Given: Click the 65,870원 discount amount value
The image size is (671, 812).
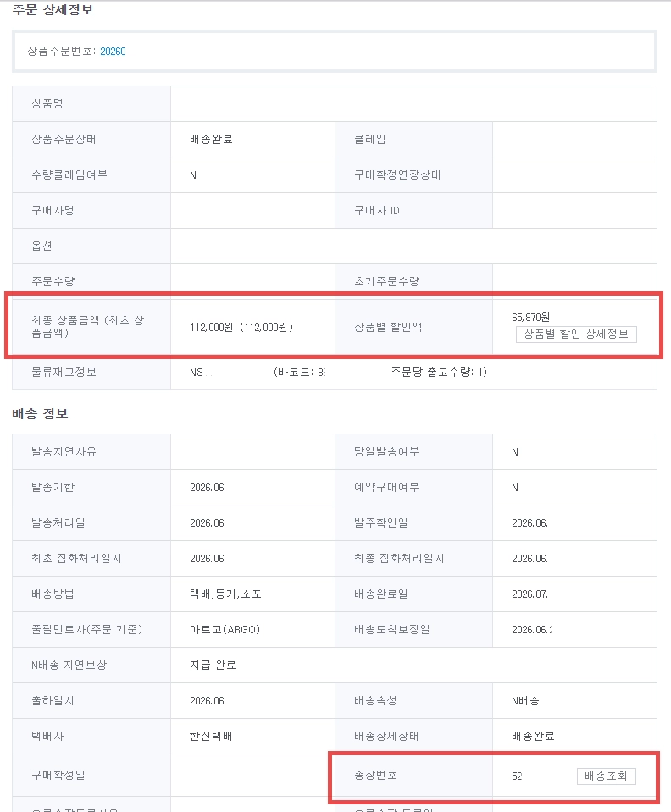Looking at the screenshot, I should click(x=530, y=317).
